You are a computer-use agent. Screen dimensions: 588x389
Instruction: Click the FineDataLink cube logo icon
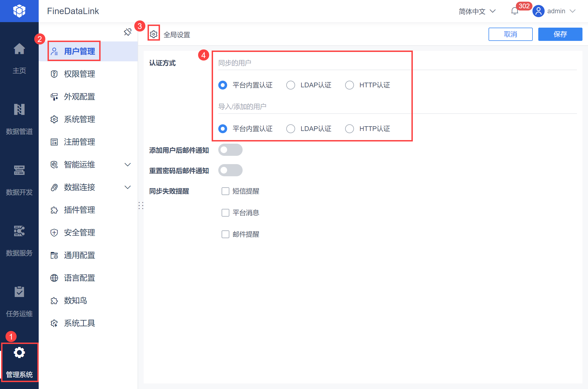[19, 11]
